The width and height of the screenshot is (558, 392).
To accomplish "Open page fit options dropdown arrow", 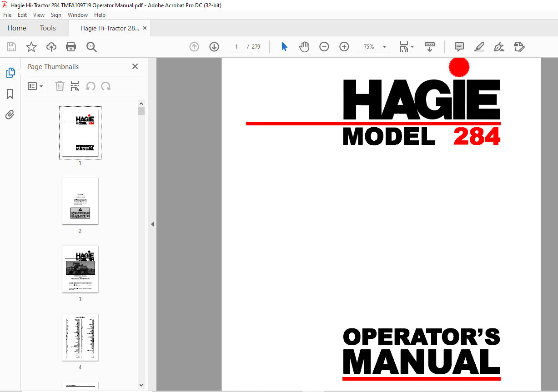I will [x=412, y=47].
